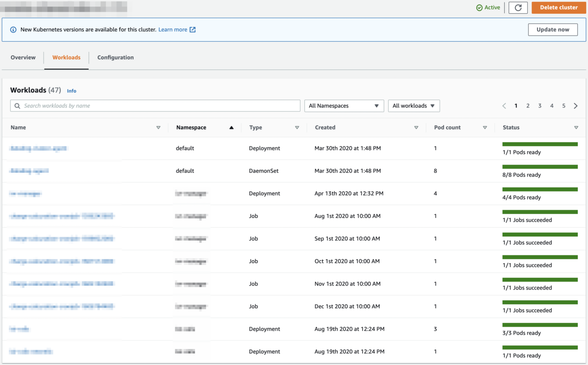This screenshot has height=365, width=588.
Task: Jump to page 3 of workloads
Action: pyautogui.click(x=540, y=106)
